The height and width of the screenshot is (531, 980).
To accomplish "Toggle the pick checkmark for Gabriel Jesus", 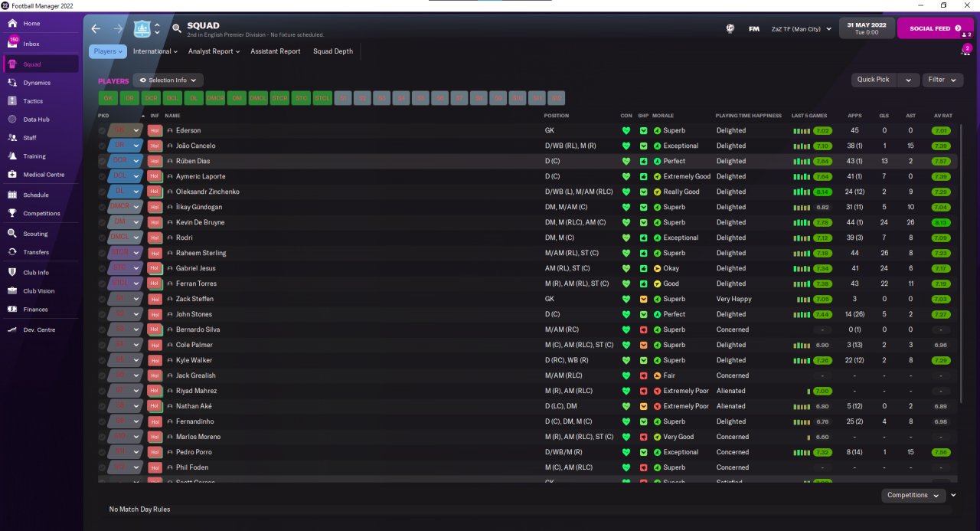I will (103, 268).
